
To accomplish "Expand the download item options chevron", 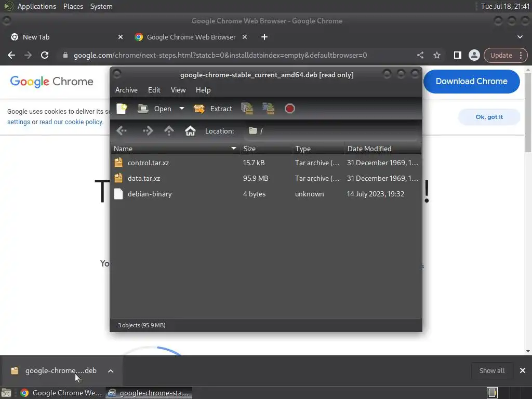I will pos(111,371).
